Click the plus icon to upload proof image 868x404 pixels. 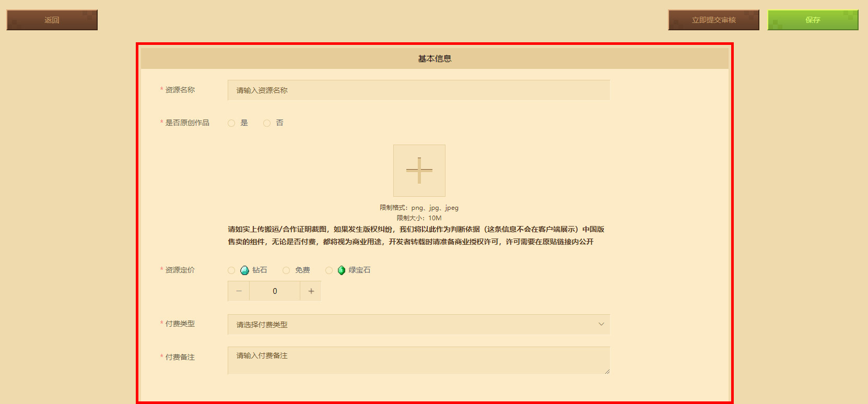click(x=419, y=171)
